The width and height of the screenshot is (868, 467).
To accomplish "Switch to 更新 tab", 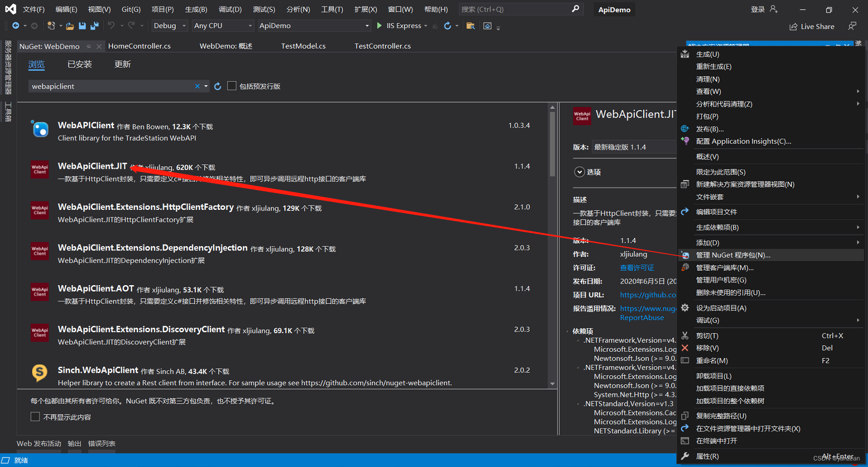I will point(123,64).
